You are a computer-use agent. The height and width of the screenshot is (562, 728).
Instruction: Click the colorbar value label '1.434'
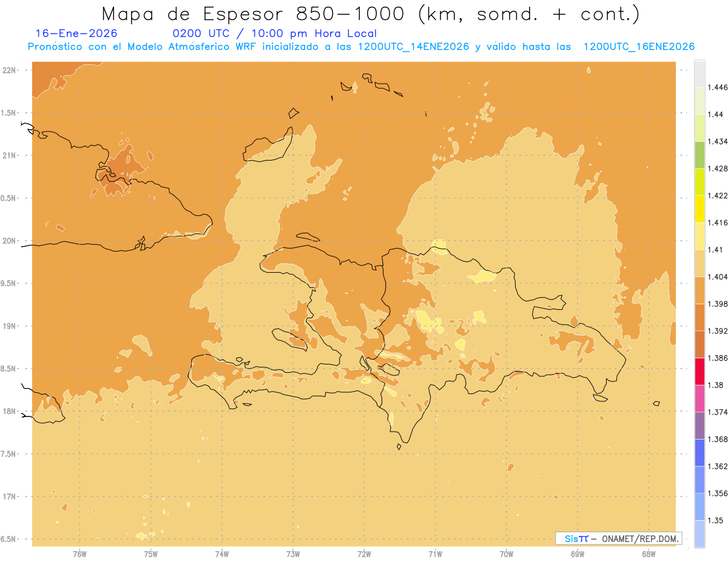coord(718,141)
